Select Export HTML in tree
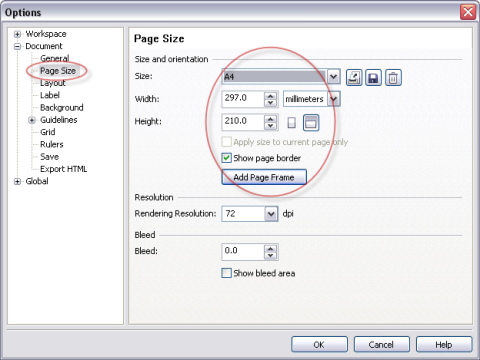Image resolution: width=480 pixels, height=360 pixels. point(63,169)
